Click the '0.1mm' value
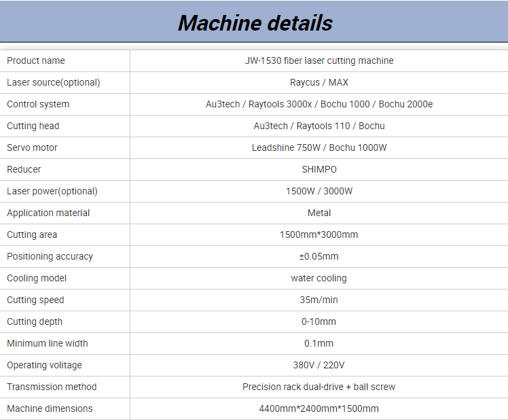Viewport: 508px width, 420px height. coord(319,343)
